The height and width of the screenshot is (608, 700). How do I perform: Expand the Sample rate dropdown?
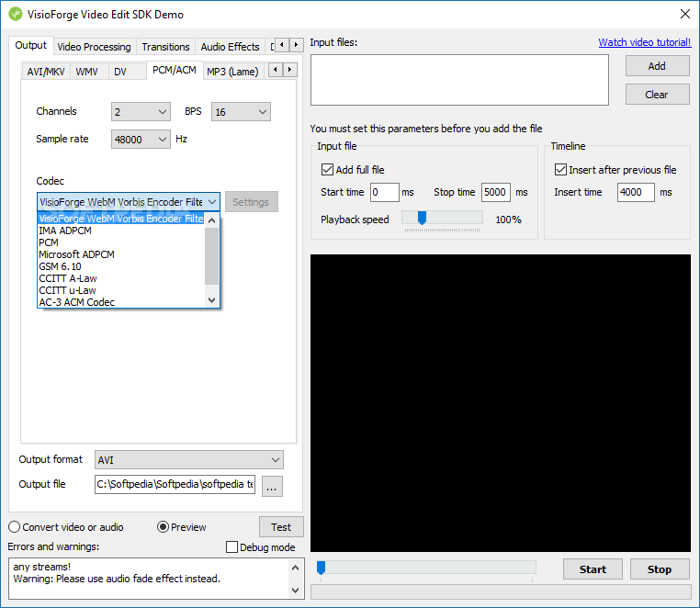[141, 140]
